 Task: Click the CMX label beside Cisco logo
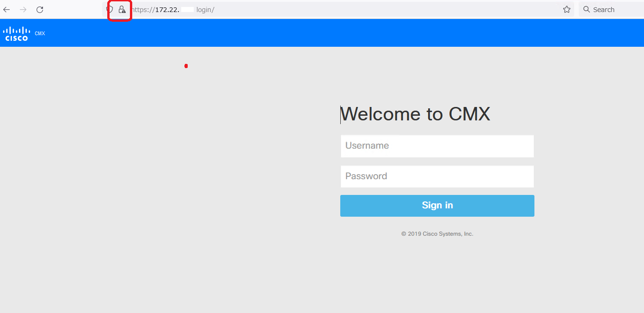tap(40, 33)
